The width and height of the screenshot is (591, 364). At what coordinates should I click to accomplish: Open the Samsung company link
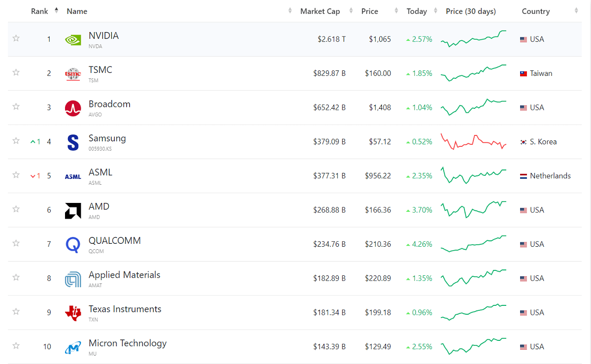(107, 138)
